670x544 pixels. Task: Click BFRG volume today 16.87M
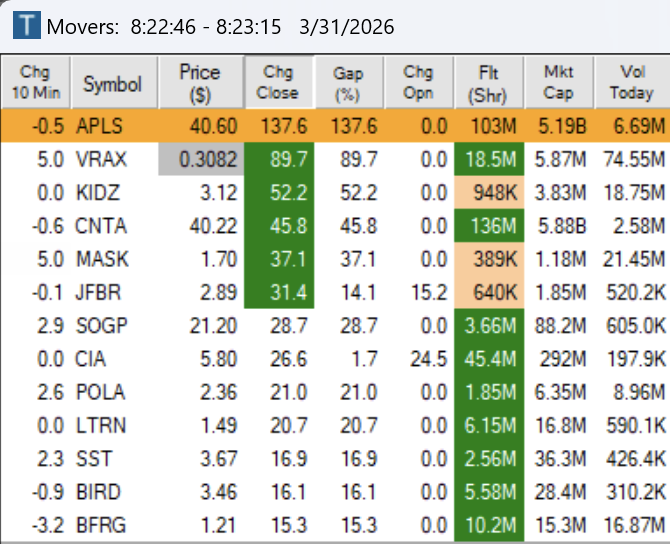tap(634, 525)
